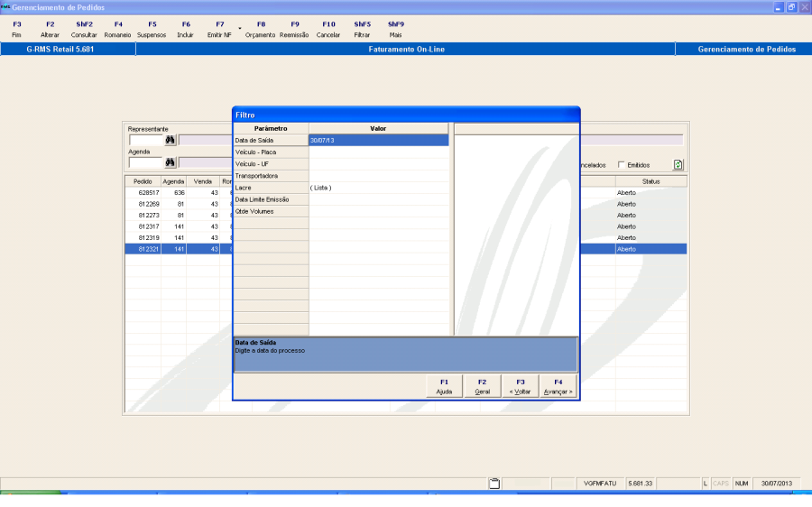
Task: Click F5 Suspensos toolbar button
Action: 152,30
